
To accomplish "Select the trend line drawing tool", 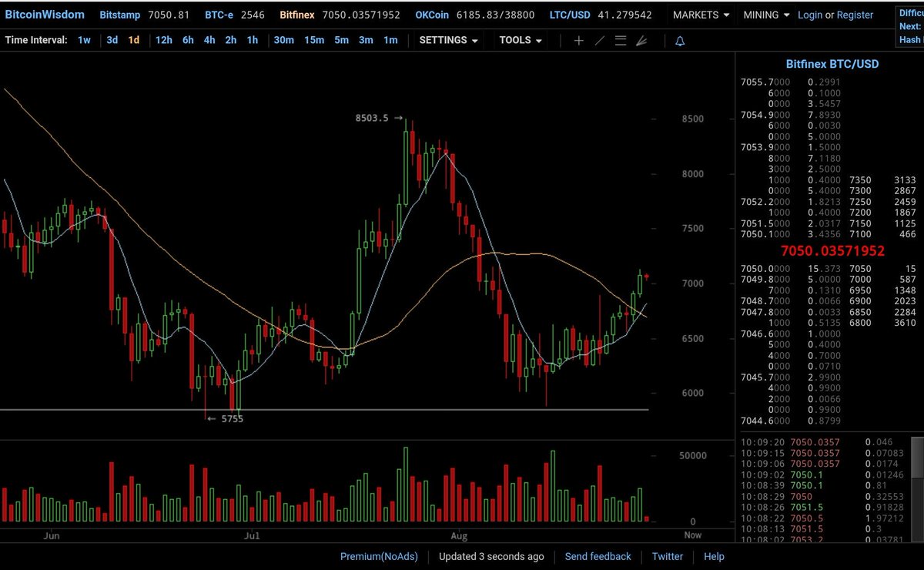I will click(600, 41).
